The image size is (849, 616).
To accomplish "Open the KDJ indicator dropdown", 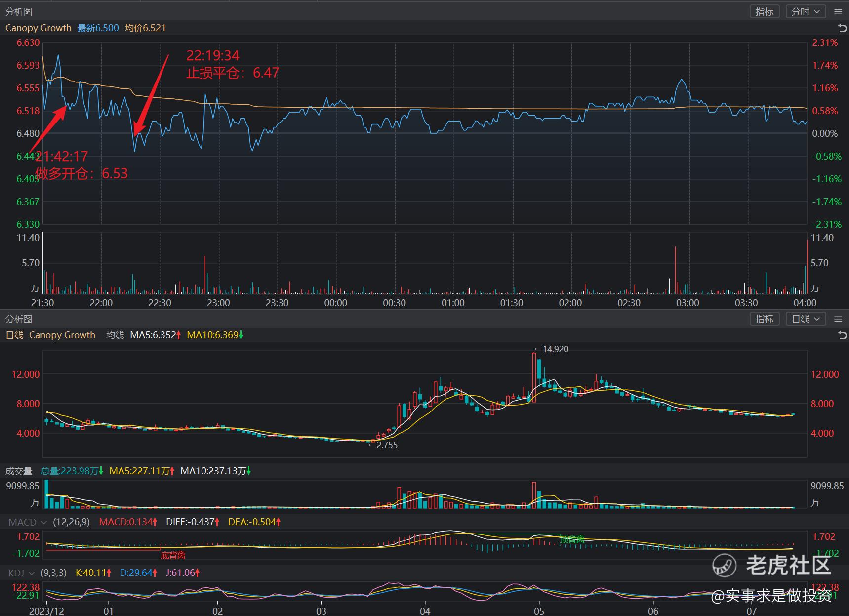I will tap(21, 573).
